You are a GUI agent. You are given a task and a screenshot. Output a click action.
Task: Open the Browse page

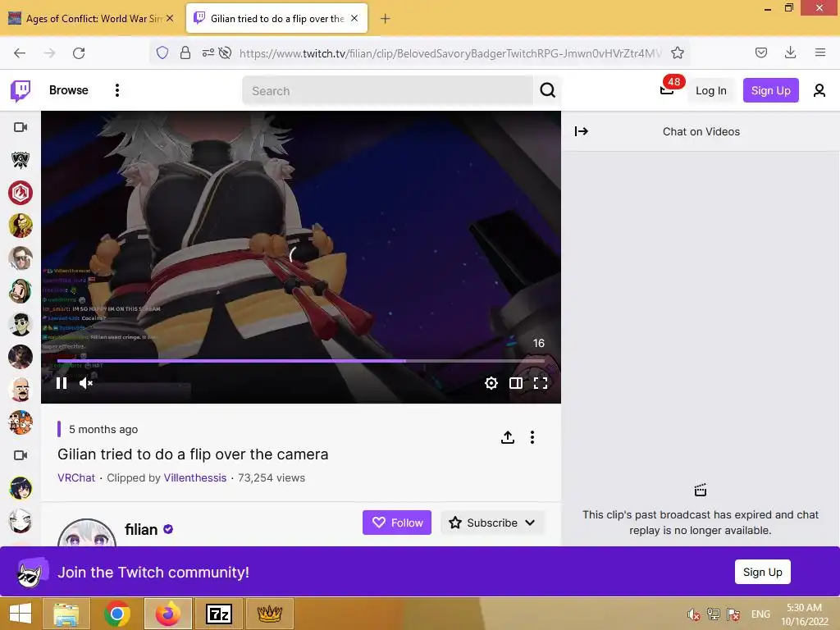(x=69, y=90)
